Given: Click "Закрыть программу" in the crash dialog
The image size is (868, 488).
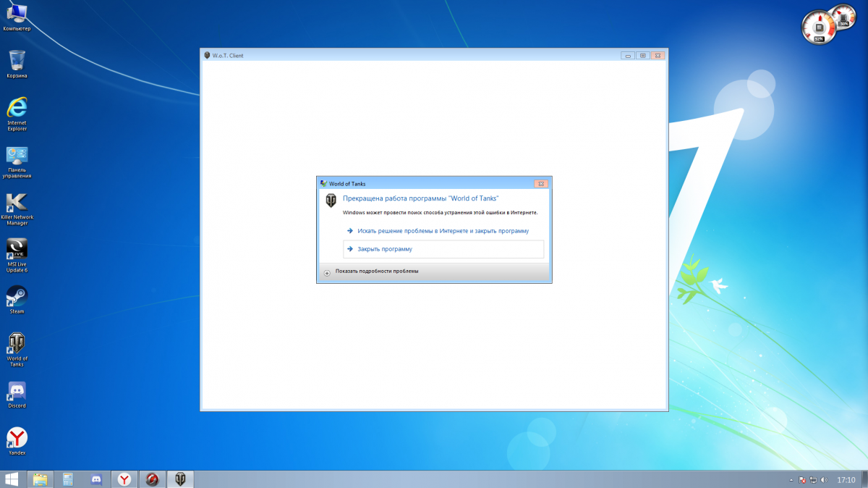Looking at the screenshot, I should tap(385, 249).
